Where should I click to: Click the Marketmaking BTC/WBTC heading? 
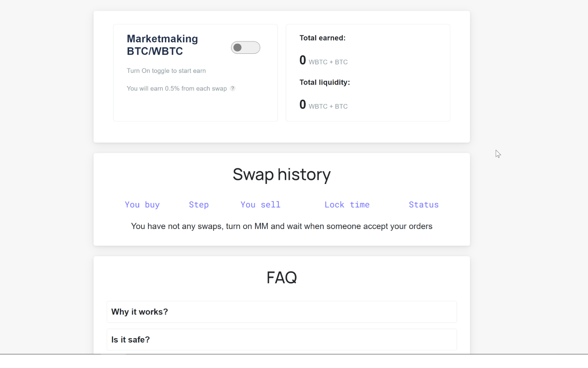pos(162,45)
